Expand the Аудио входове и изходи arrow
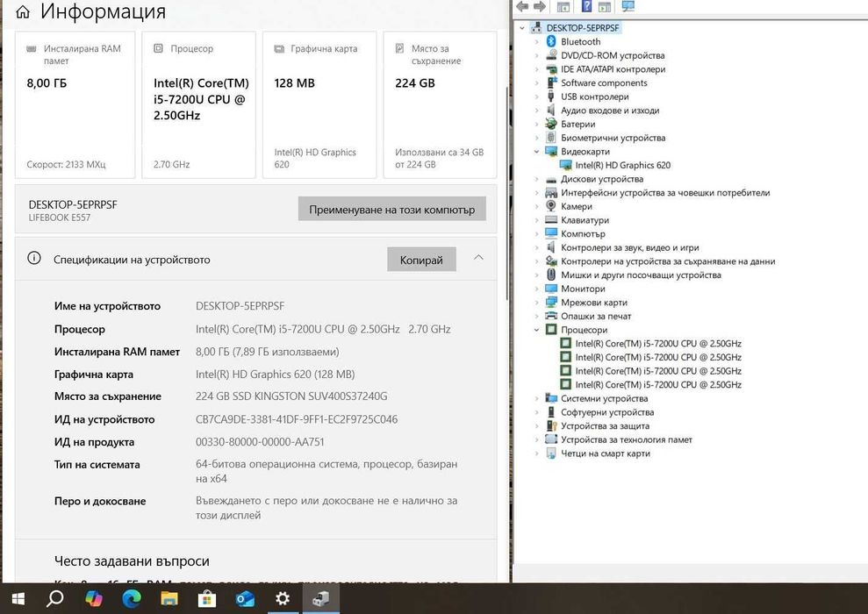 536,110
